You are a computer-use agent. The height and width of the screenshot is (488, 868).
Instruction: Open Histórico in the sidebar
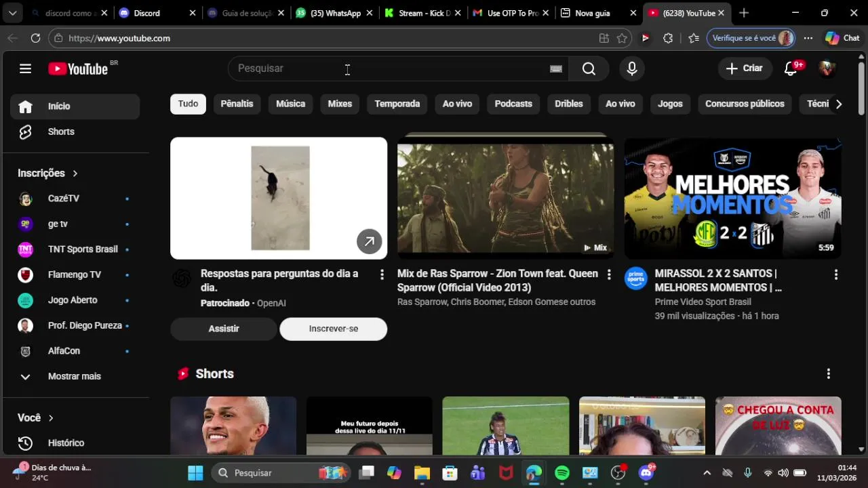pos(75,443)
